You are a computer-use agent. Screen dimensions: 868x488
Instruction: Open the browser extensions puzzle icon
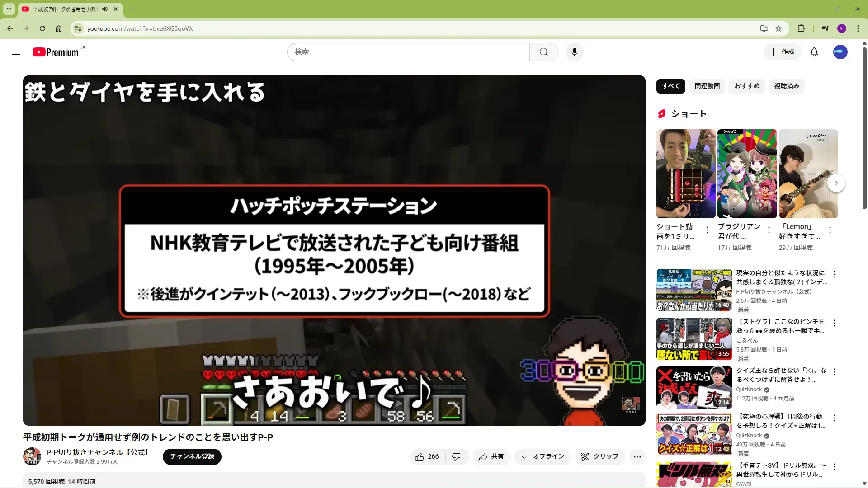pos(801,28)
